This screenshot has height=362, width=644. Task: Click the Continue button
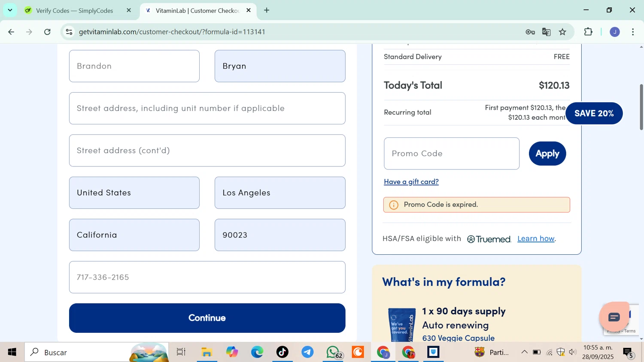pos(207,318)
